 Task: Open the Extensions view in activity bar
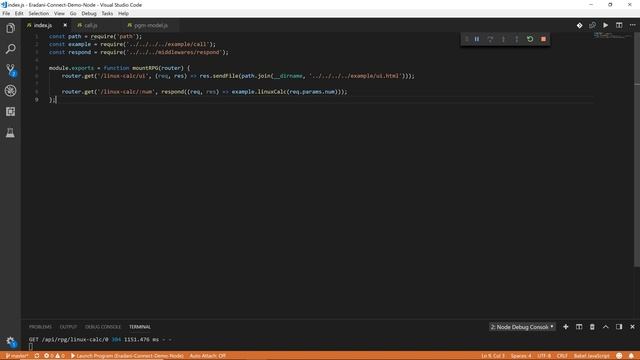pyautogui.click(x=10, y=111)
